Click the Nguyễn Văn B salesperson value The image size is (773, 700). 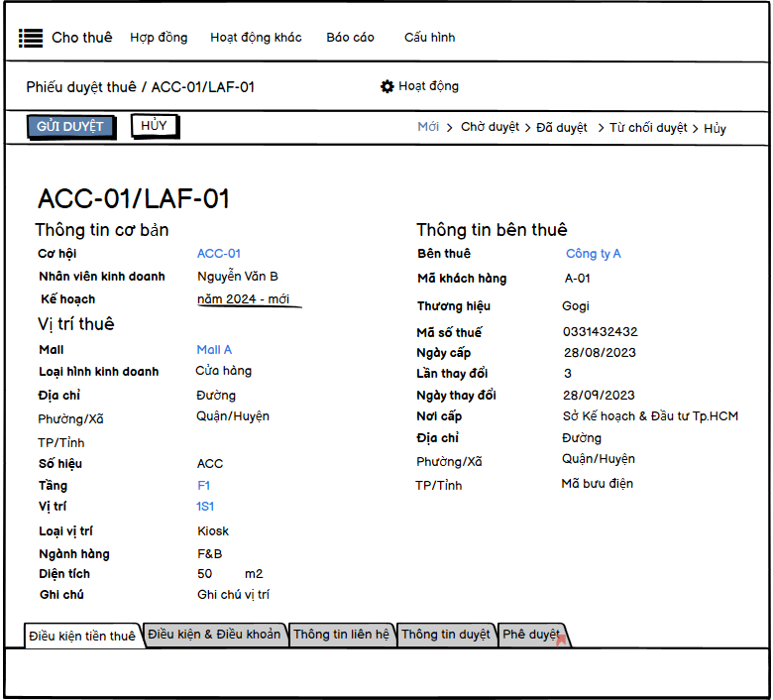[238, 277]
